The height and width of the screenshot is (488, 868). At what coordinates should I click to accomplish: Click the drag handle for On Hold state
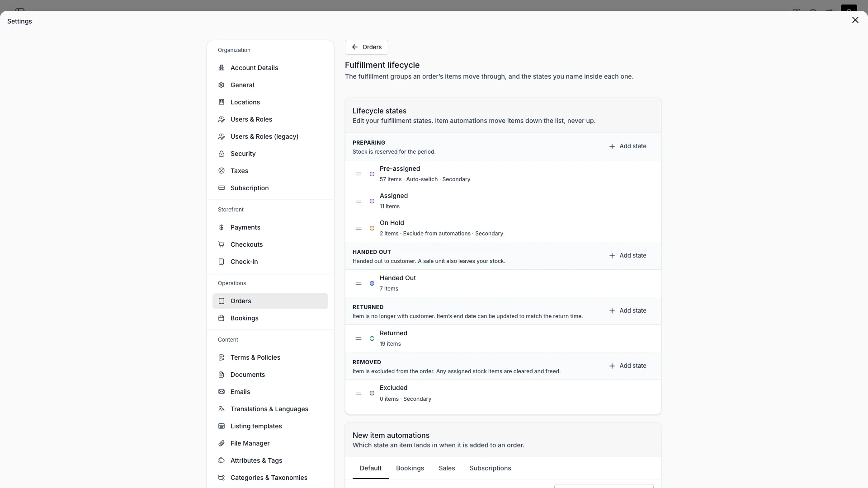(x=359, y=228)
